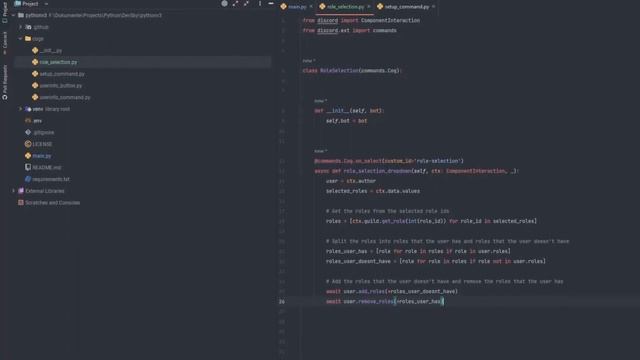Select main.py name in the project tree

point(42,156)
